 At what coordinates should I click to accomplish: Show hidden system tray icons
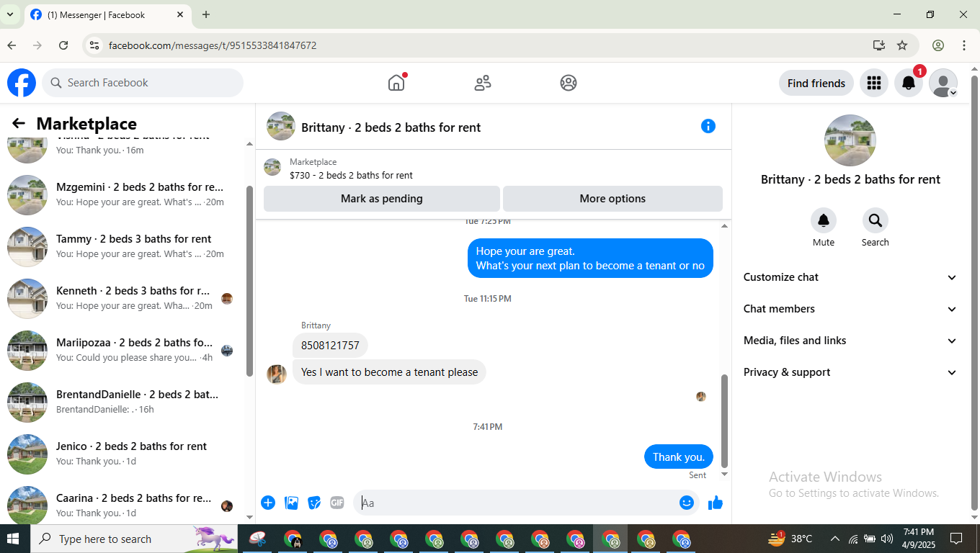tap(835, 539)
